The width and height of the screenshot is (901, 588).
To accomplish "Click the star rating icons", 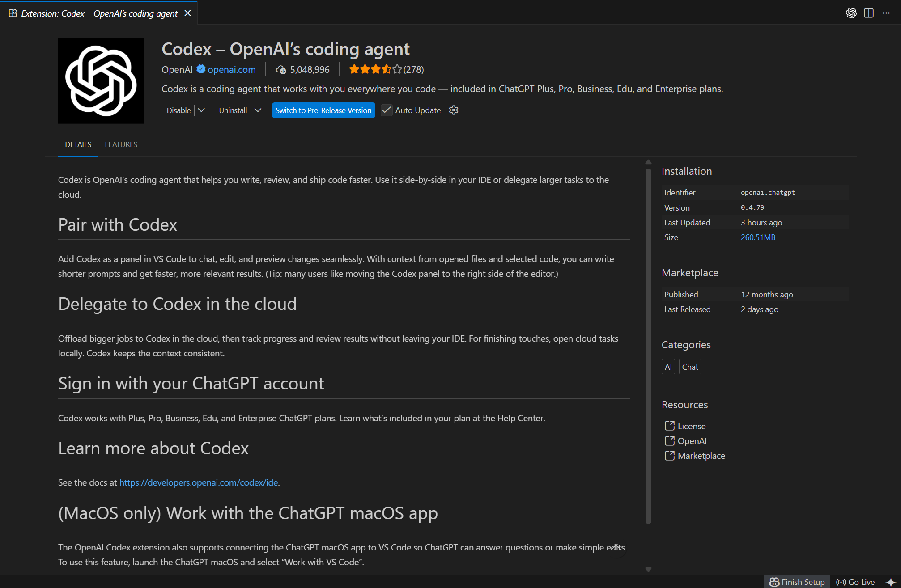I will point(375,69).
